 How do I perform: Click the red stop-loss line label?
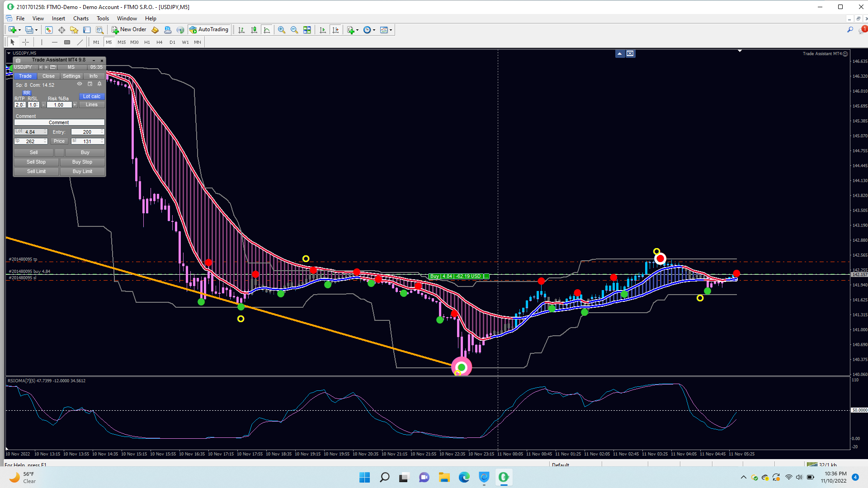pos(22,278)
